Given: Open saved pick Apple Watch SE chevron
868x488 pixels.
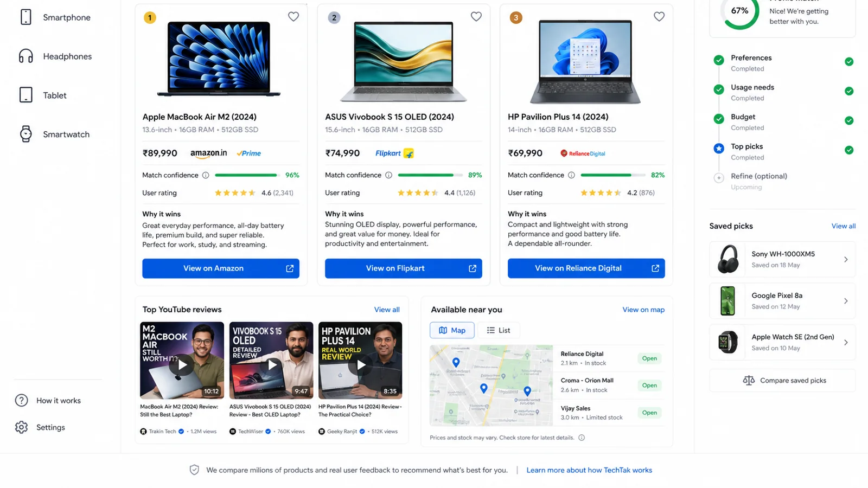Looking at the screenshot, I should click(846, 343).
